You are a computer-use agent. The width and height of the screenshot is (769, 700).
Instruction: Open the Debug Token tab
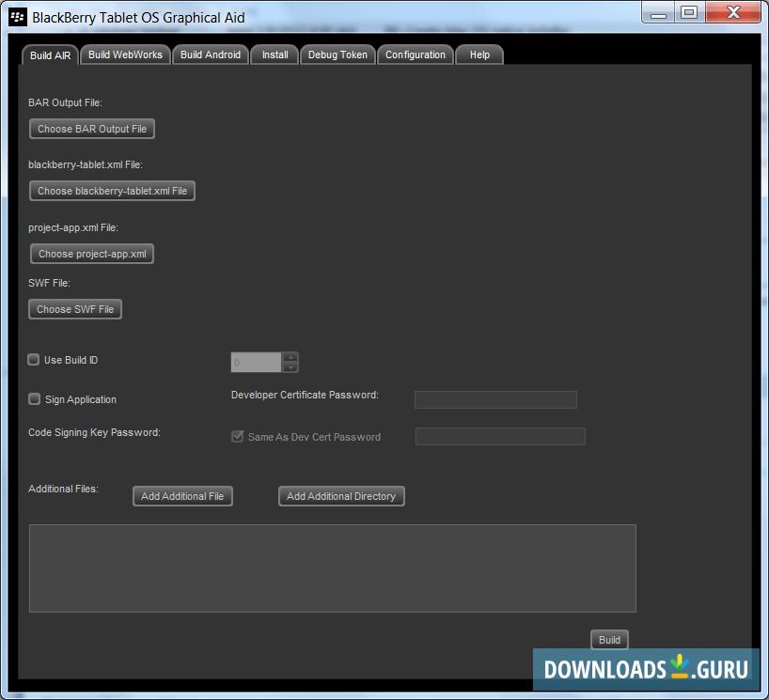(337, 54)
